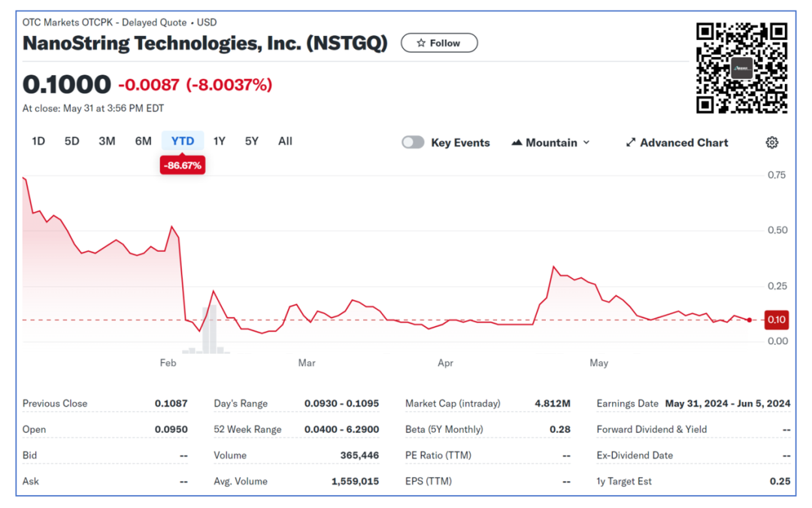Open chart settings gear icon
This screenshot has height=508, width=812.
click(771, 143)
